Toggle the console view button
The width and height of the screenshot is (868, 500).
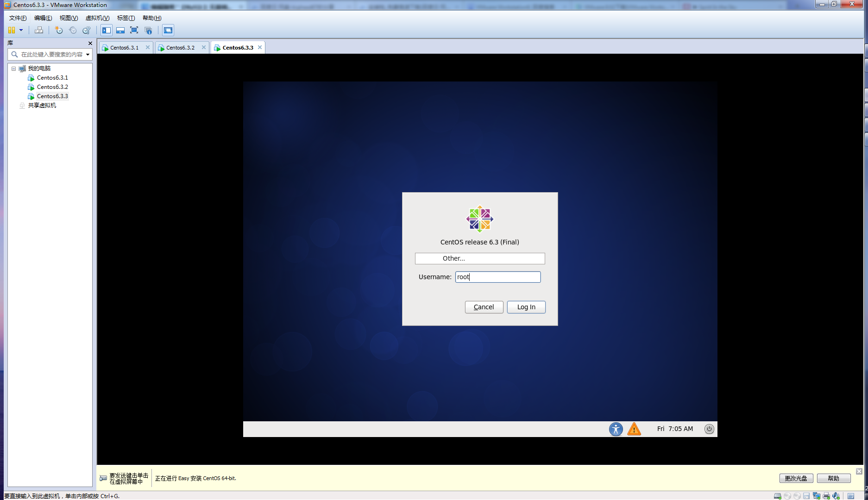pyautogui.click(x=168, y=30)
